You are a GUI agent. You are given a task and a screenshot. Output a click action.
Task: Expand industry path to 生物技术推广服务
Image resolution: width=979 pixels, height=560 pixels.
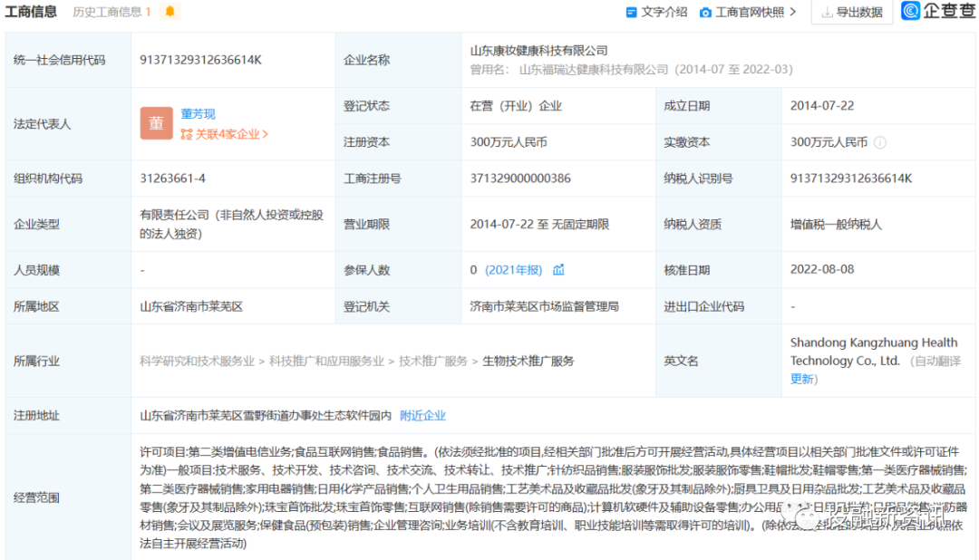click(526, 361)
